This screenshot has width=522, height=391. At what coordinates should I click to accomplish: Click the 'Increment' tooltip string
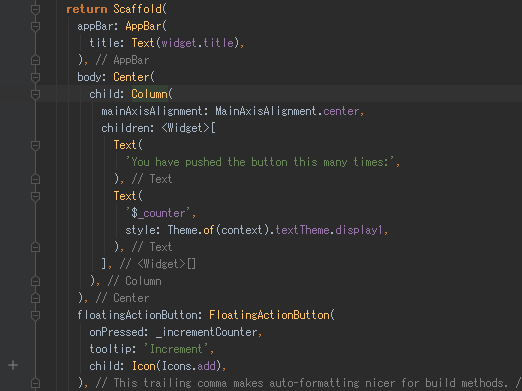click(x=176, y=349)
